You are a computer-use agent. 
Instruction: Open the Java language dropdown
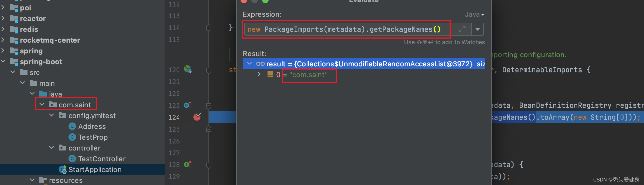click(x=474, y=15)
